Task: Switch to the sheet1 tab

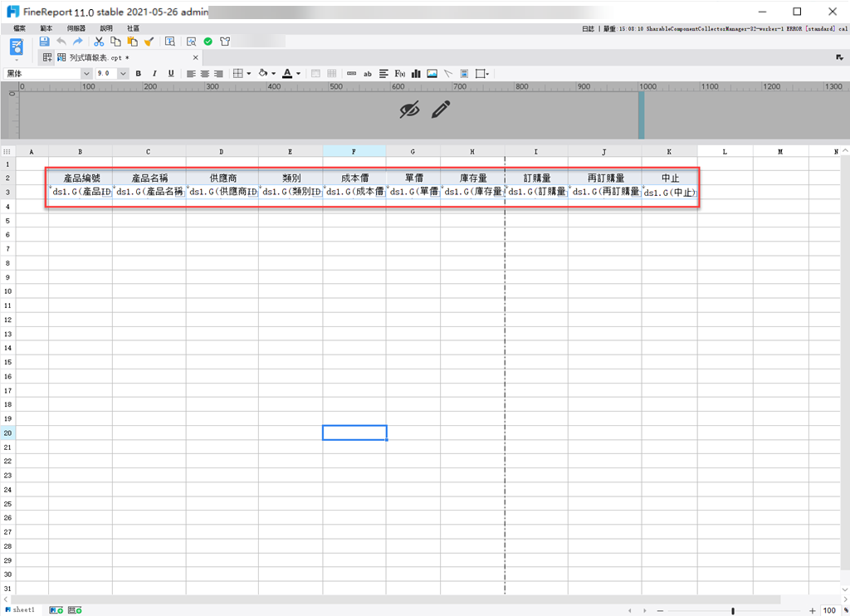Action: click(20, 610)
